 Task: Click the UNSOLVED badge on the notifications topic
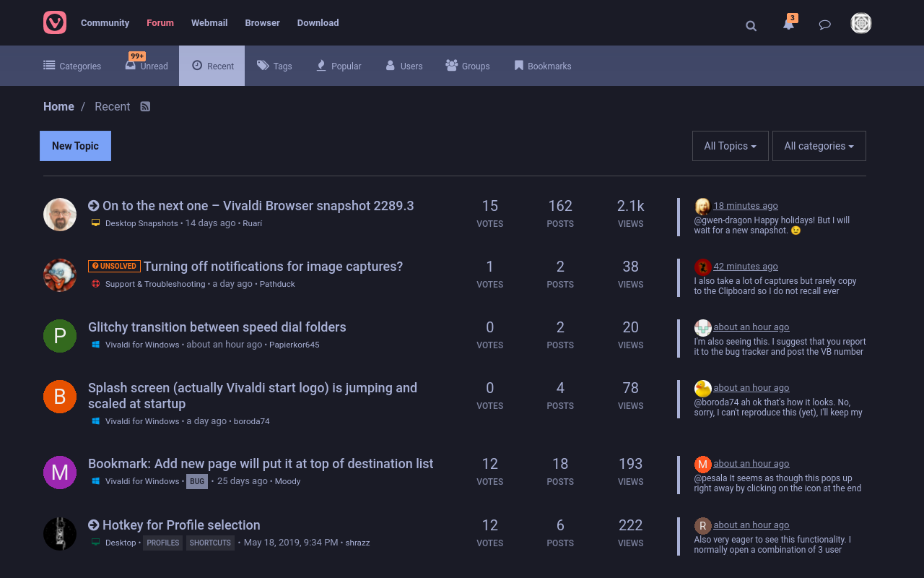114,265
